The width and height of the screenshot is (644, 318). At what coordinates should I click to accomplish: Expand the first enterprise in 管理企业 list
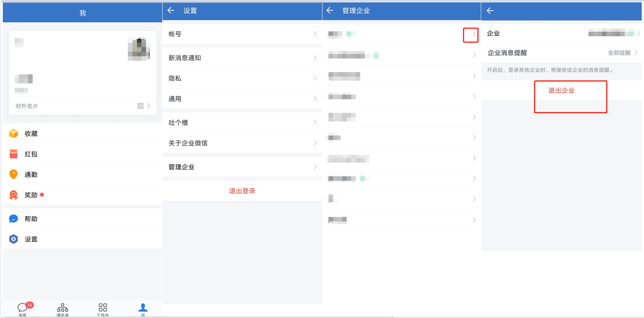[x=470, y=35]
